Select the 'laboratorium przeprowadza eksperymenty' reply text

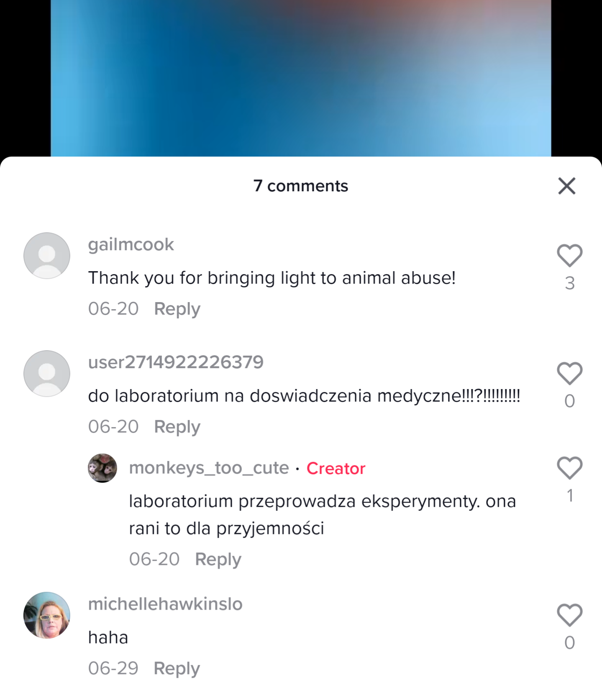tap(322, 515)
